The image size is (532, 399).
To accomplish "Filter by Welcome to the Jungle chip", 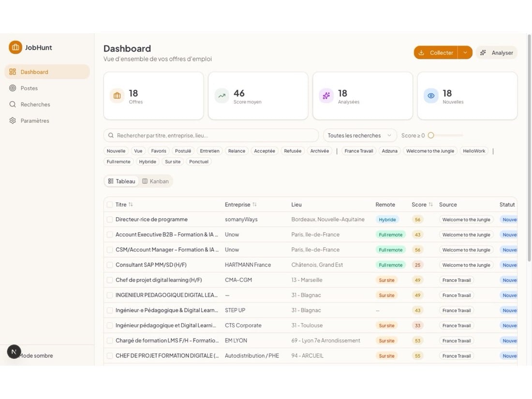I will 430,151.
